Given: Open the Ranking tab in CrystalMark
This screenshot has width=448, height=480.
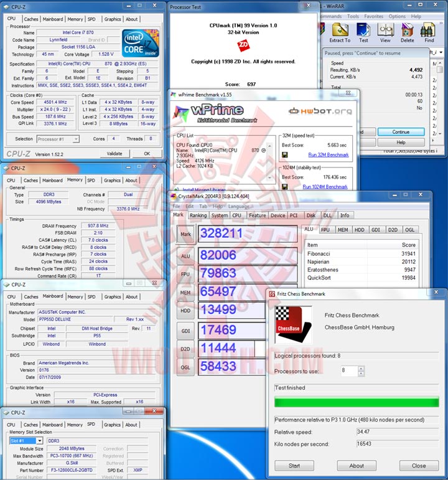Looking at the screenshot, I should point(198,215).
